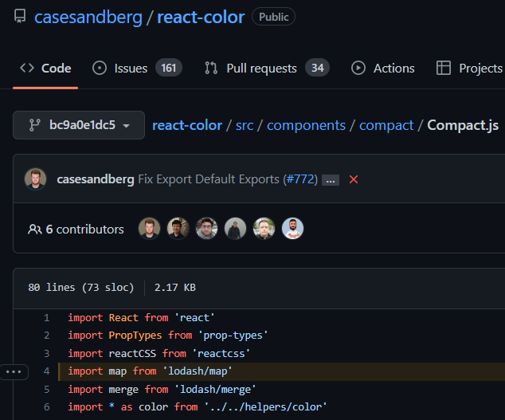Screen dimensions: 505x420
Task: Navigate to src breadcrumb folder
Action: coord(245,125)
